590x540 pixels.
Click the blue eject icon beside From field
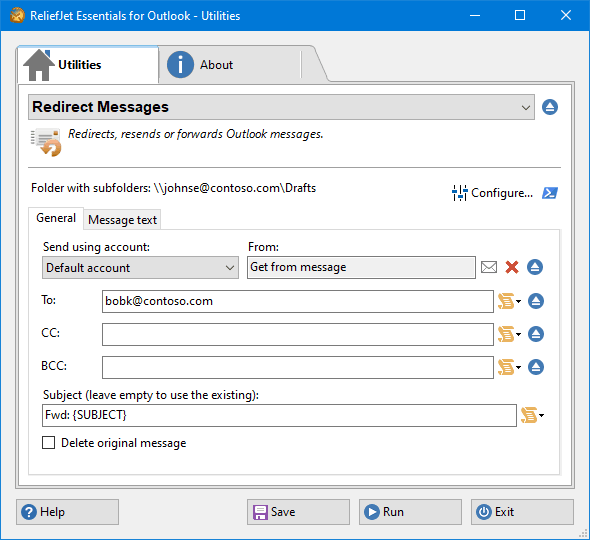coord(535,267)
